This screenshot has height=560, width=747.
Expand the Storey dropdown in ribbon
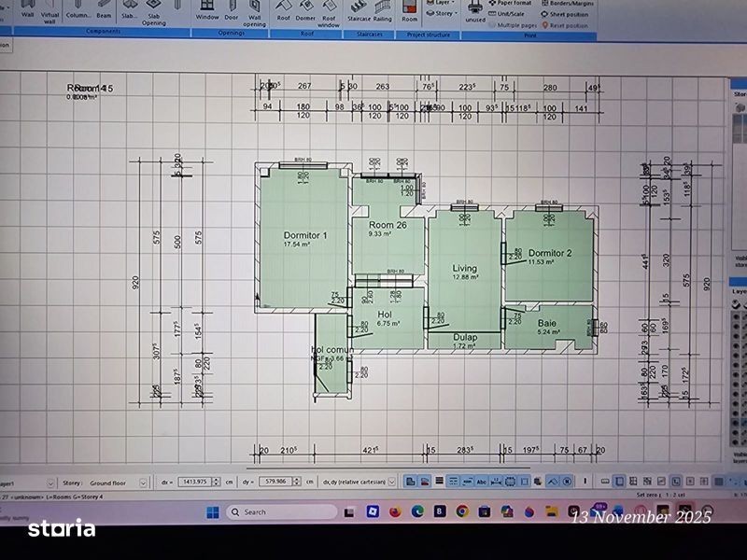click(x=442, y=13)
